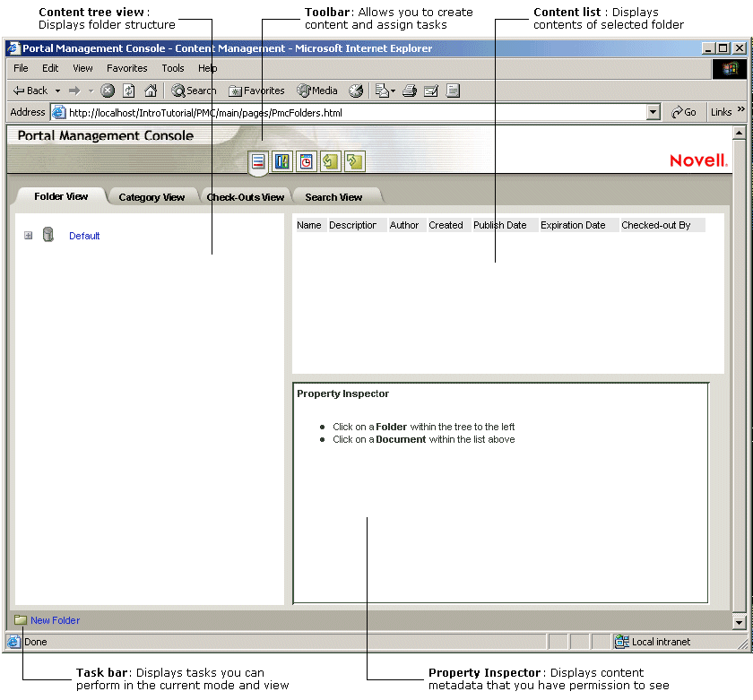The height and width of the screenshot is (700, 753).
Task: Click the page scrollbar up arrow
Action: 739,133
